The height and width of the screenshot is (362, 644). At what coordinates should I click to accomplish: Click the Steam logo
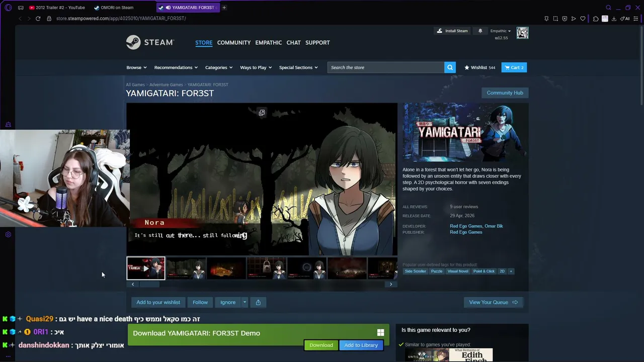(x=150, y=42)
